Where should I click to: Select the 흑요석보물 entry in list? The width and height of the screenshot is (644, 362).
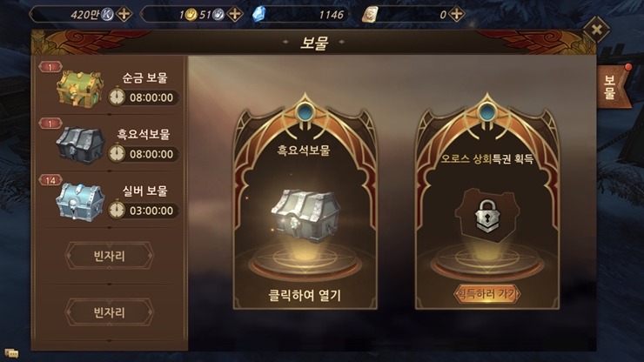[110, 144]
